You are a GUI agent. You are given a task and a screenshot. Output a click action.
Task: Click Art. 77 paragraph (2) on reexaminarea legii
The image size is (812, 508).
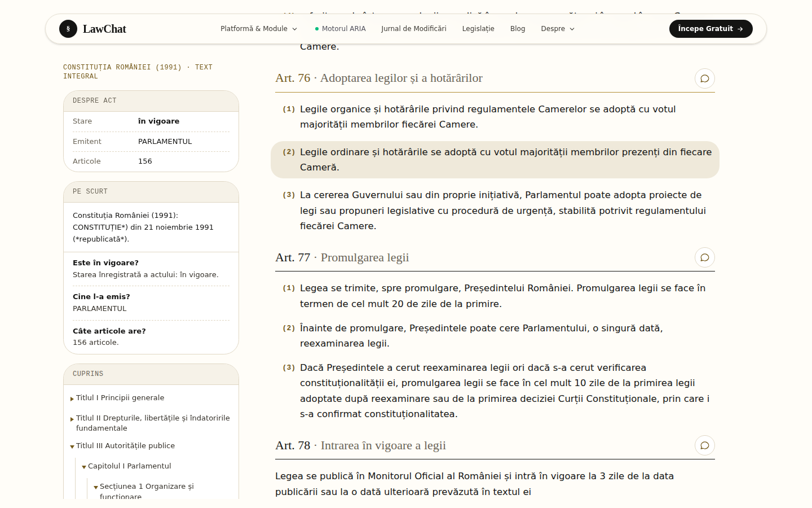pos(495,336)
